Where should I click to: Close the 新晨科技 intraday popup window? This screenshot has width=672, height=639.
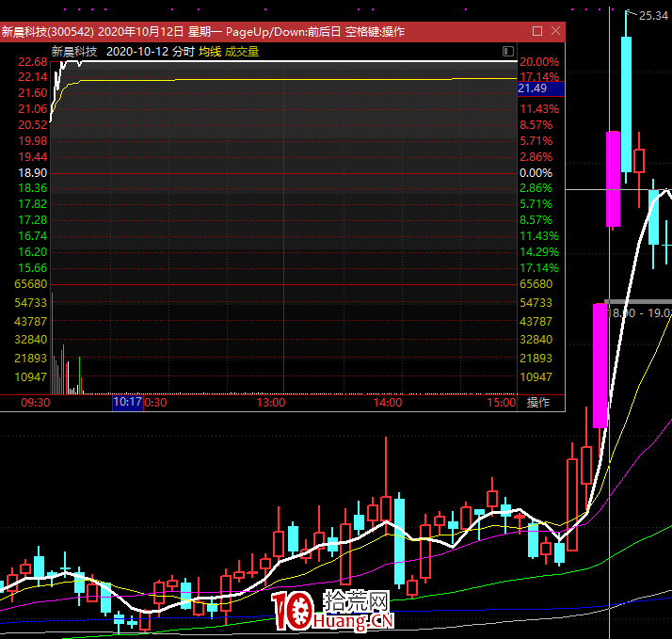tap(555, 31)
